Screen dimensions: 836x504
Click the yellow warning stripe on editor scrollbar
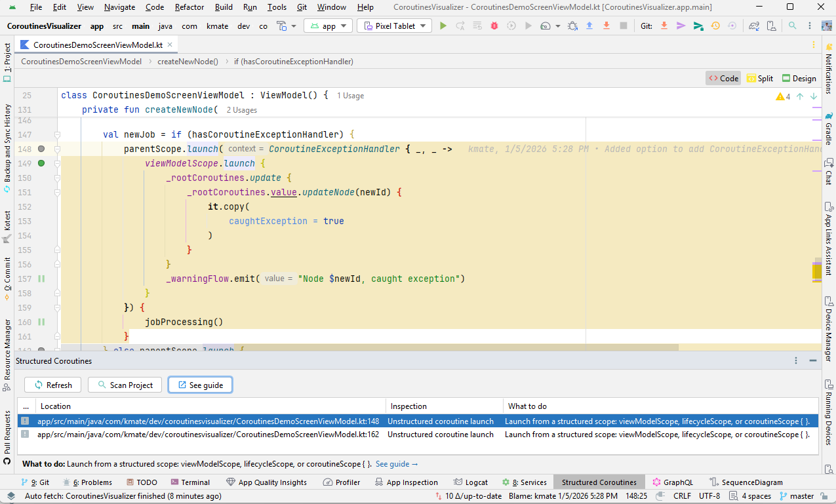pyautogui.click(x=817, y=271)
